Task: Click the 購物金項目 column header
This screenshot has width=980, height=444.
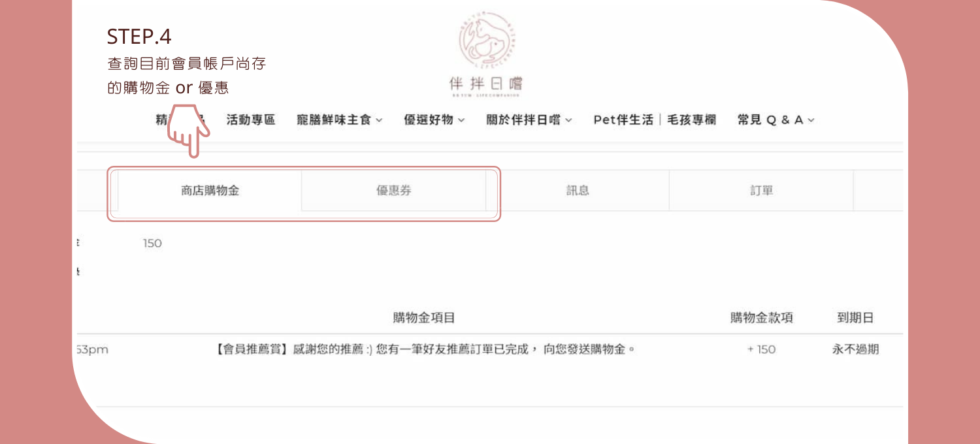Action: pyautogui.click(x=423, y=318)
